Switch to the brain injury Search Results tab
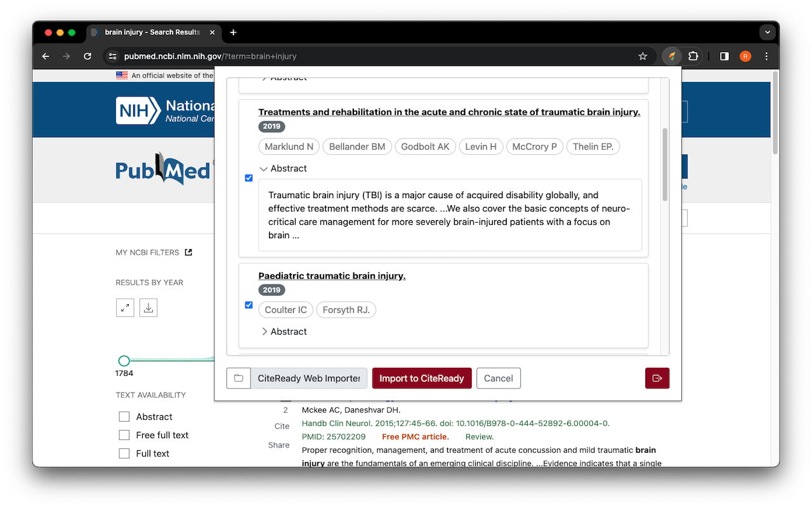This screenshot has height=508, width=812. point(152,32)
